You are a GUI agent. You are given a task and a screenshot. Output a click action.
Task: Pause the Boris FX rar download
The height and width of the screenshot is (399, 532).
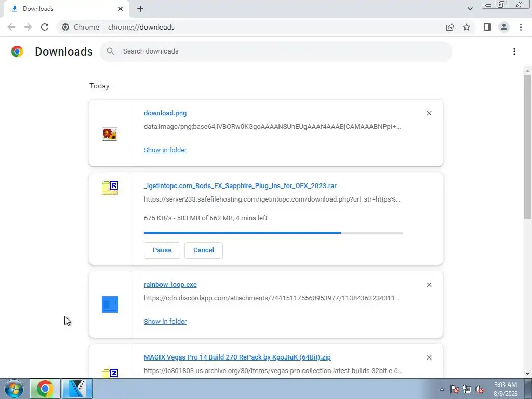click(162, 250)
